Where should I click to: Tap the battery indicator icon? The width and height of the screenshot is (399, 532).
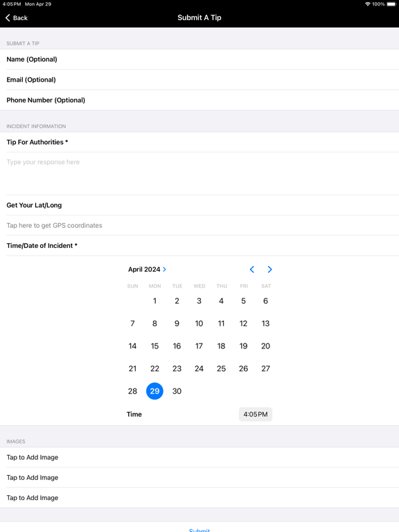[x=391, y=4]
